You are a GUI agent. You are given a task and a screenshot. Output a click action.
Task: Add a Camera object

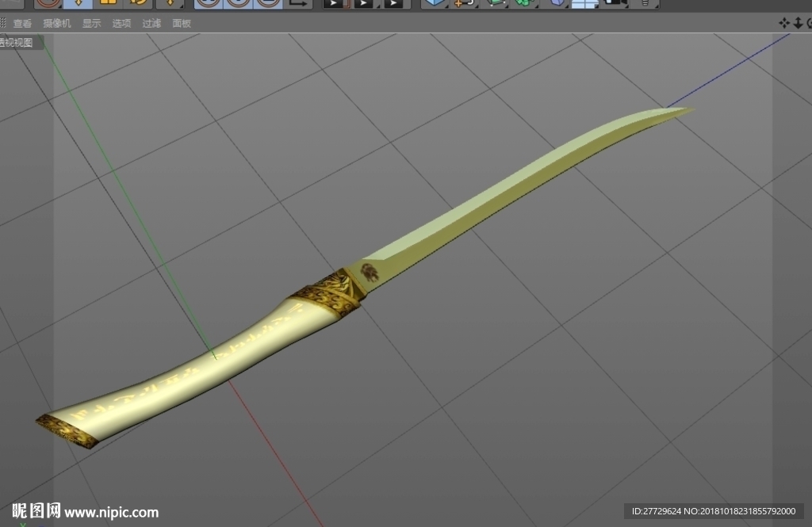click(615, 3)
